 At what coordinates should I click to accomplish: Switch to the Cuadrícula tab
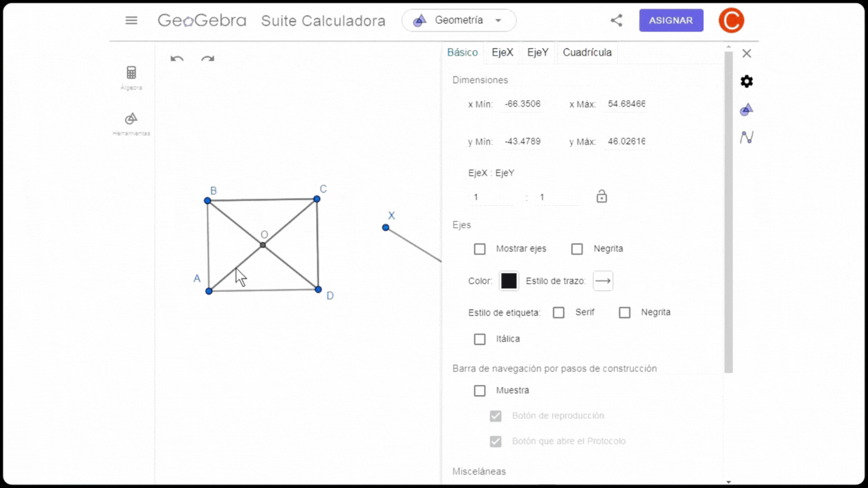587,52
